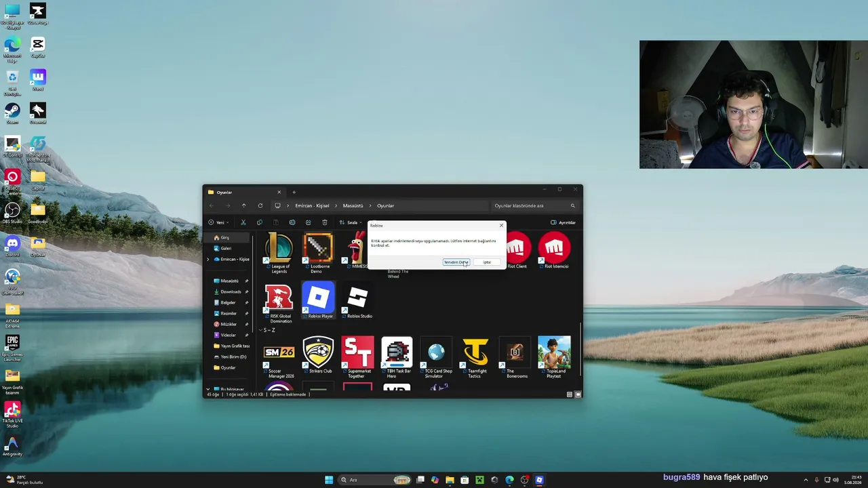Click the Cut icon in Explorer toolbar
868x488 pixels.
pyautogui.click(x=243, y=222)
